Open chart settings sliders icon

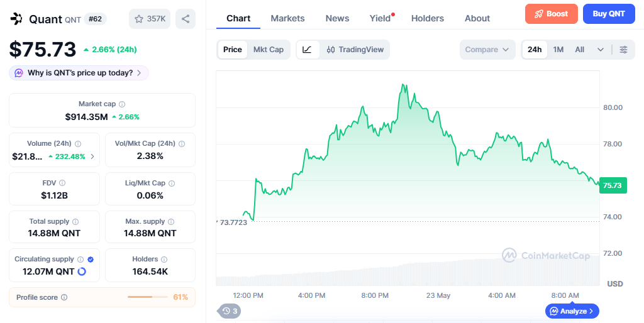(x=623, y=50)
